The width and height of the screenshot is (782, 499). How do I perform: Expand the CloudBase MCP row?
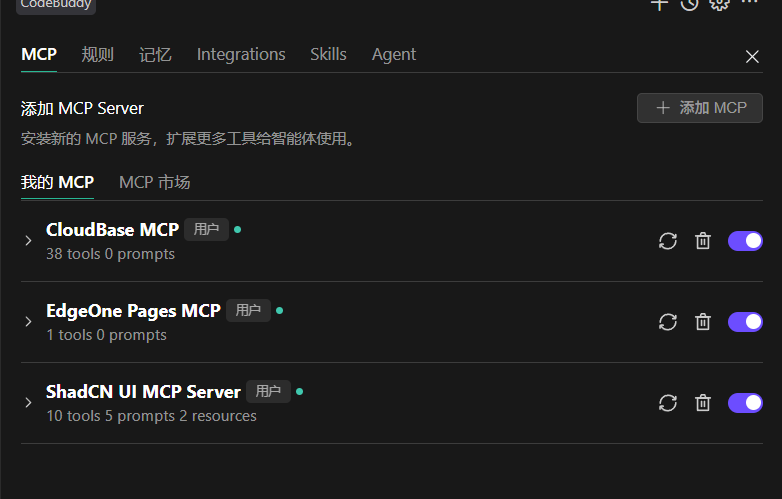point(28,241)
